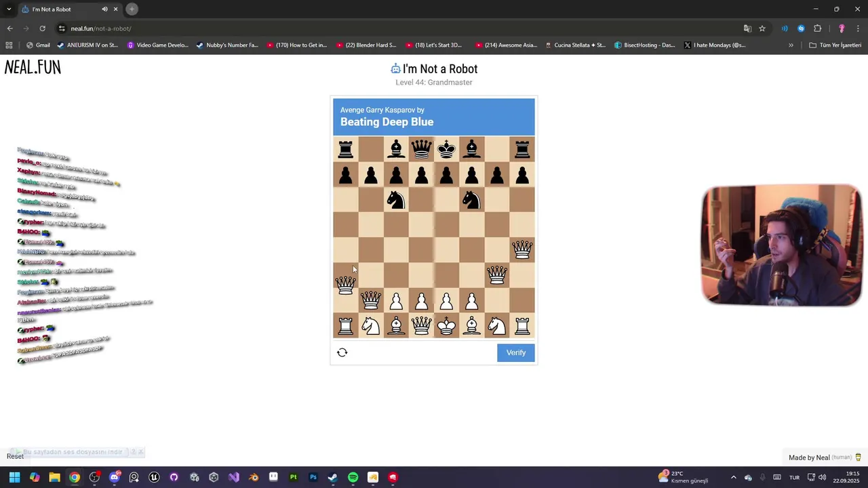This screenshot has height=488, width=868.
Task: Close the I'm Not a Robot tab
Action: click(x=115, y=9)
